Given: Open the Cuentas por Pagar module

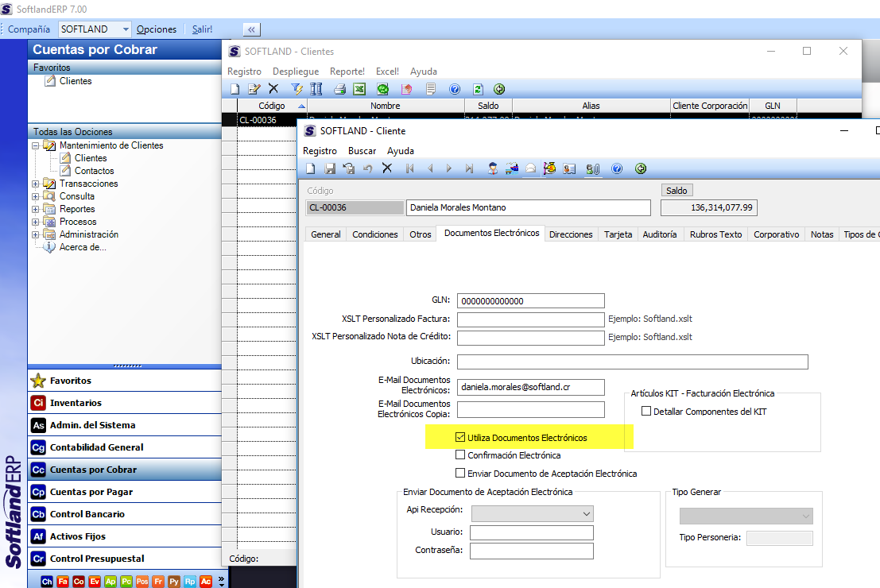Looking at the screenshot, I should (x=125, y=492).
